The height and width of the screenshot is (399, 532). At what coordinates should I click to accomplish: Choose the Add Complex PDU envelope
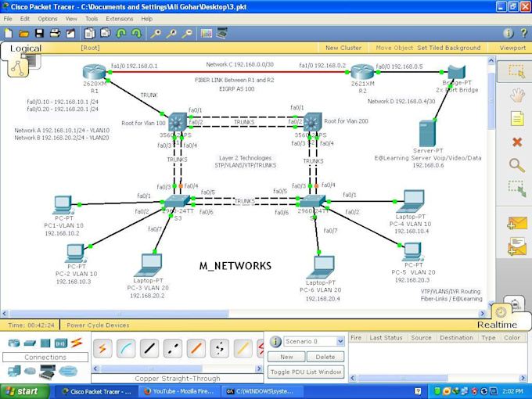pos(516,246)
